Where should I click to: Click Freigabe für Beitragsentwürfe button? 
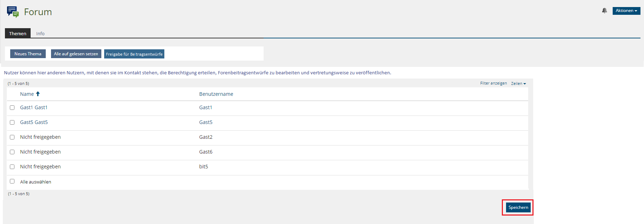click(x=134, y=54)
